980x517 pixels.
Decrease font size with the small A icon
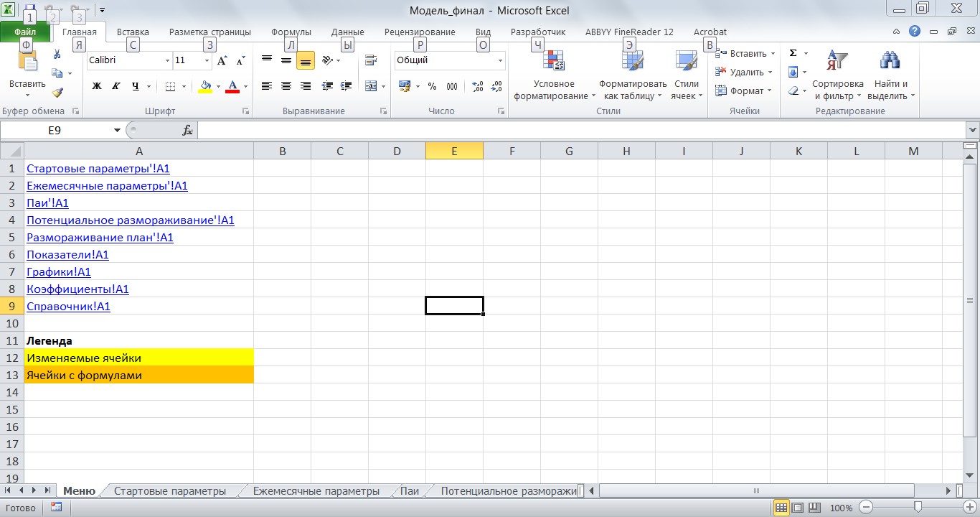pos(240,61)
